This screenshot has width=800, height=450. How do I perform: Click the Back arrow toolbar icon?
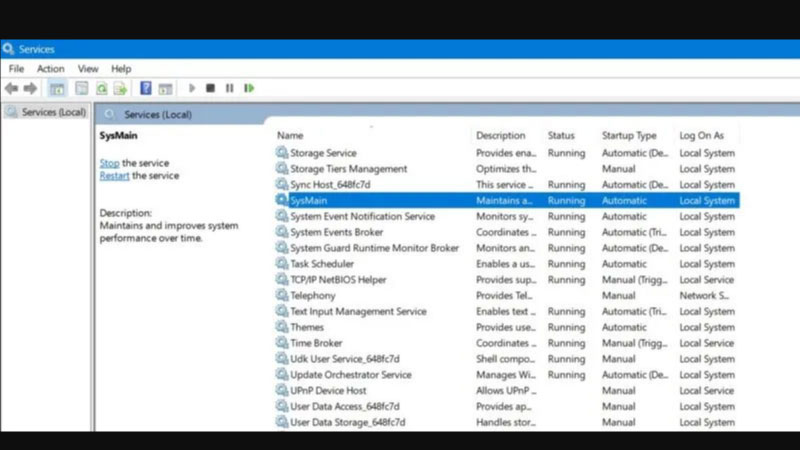click(11, 88)
